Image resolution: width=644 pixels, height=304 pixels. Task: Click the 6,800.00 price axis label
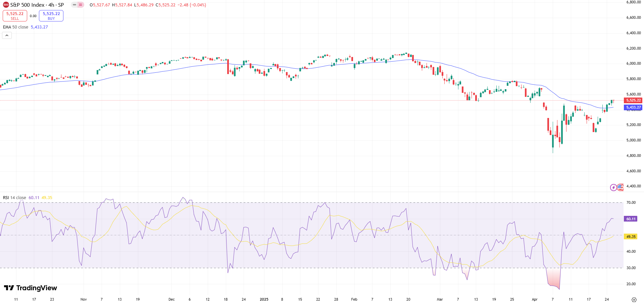[x=634, y=2]
